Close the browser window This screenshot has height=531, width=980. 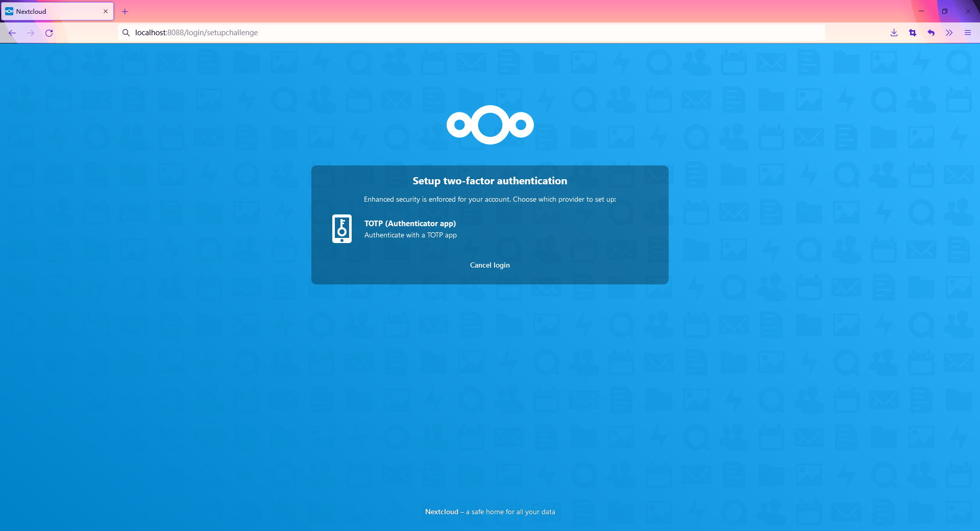click(x=968, y=11)
